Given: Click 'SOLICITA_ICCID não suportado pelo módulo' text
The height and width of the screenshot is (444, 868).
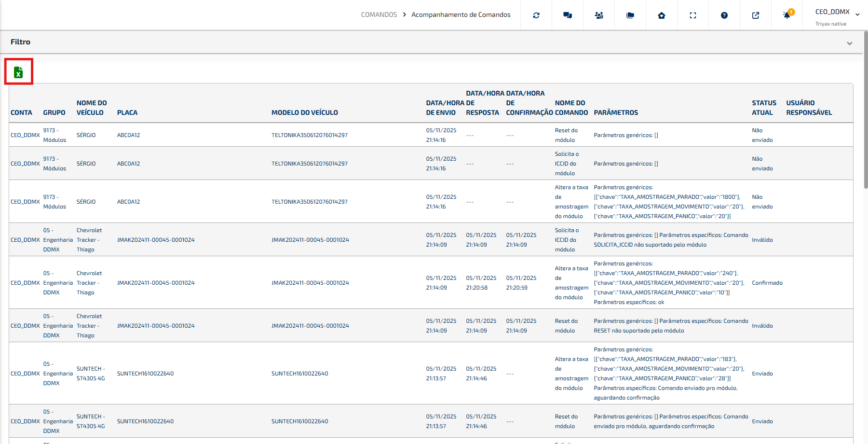Looking at the screenshot, I should (650, 245).
